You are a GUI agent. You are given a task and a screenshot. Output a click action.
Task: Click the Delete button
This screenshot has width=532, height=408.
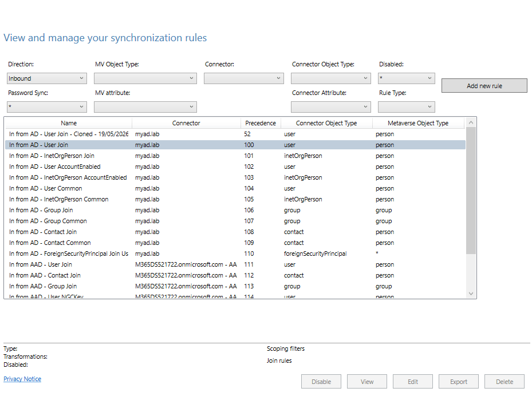click(x=504, y=382)
